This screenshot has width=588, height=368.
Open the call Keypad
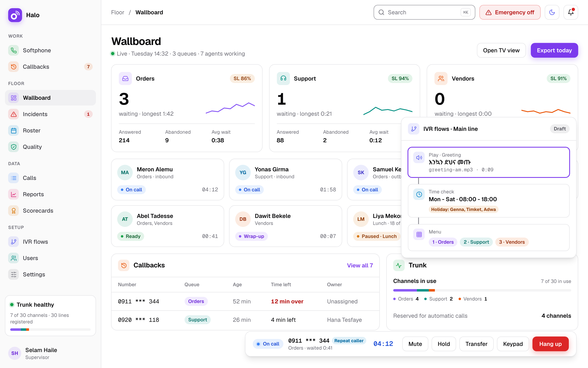(x=513, y=344)
